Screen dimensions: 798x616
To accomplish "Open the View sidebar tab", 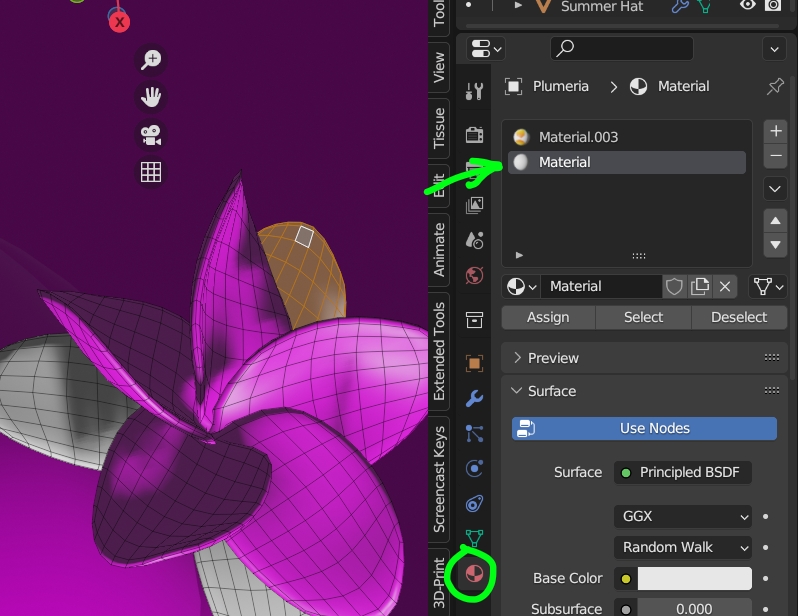I will point(439,67).
